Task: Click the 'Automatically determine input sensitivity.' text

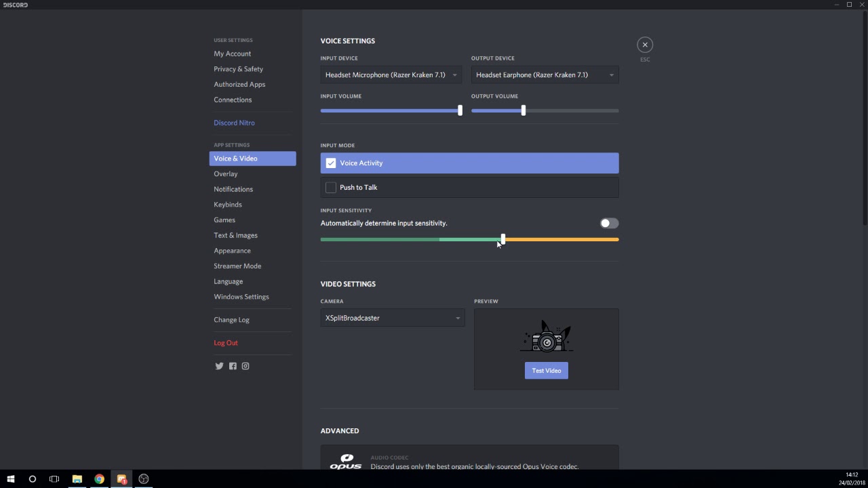Action: pos(384,223)
